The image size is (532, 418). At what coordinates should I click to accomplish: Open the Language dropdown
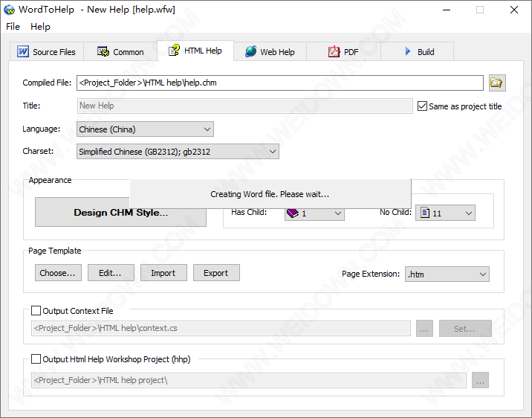(145, 129)
